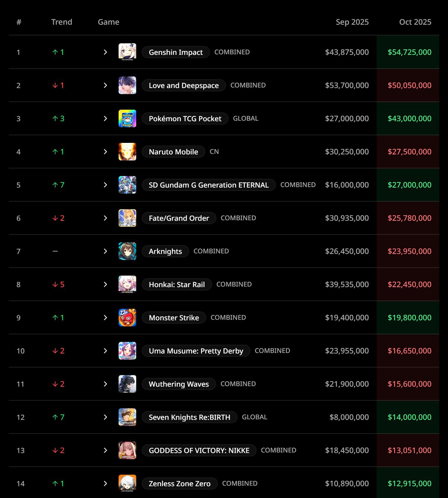The width and height of the screenshot is (448, 498).
Task: Click the Trend column header
Action: [x=62, y=22]
